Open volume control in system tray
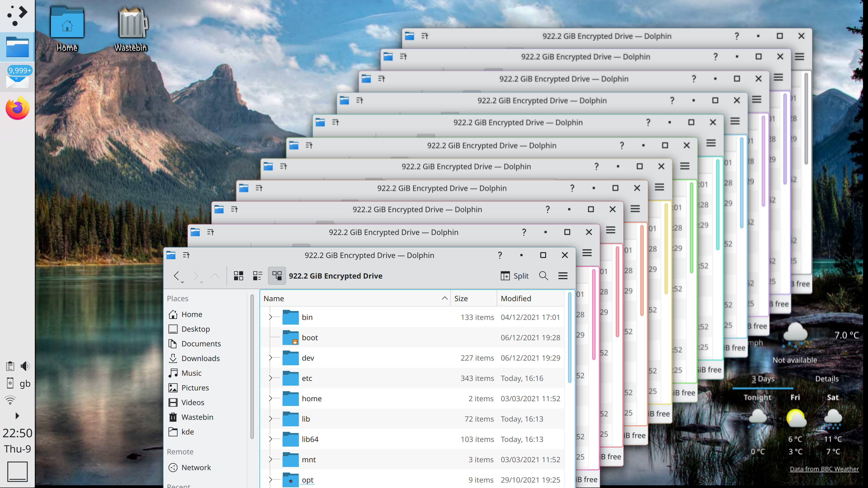This screenshot has width=868, height=488. [25, 366]
